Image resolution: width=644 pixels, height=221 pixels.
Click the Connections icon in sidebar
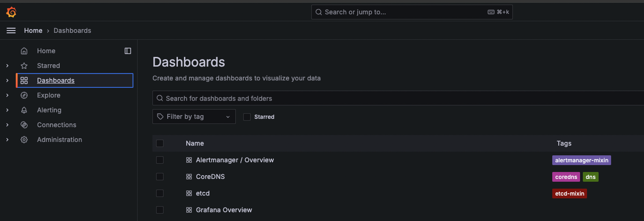pos(24,125)
